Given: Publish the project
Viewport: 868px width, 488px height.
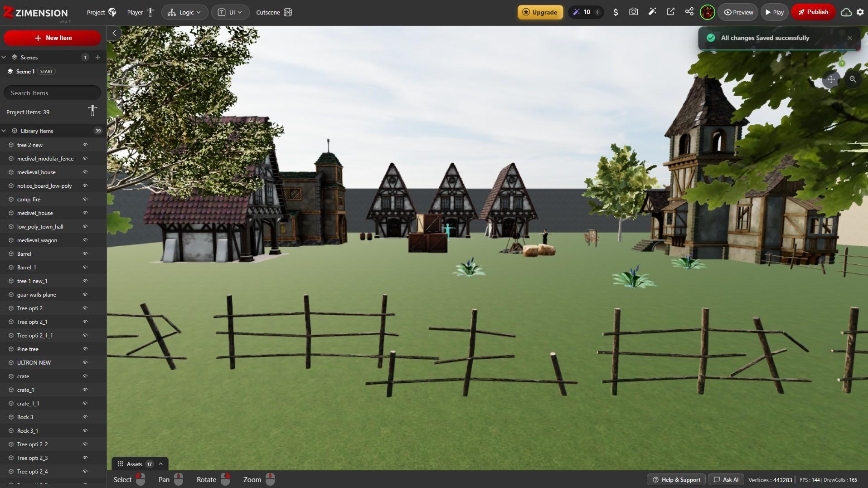Looking at the screenshot, I should pyautogui.click(x=813, y=12).
